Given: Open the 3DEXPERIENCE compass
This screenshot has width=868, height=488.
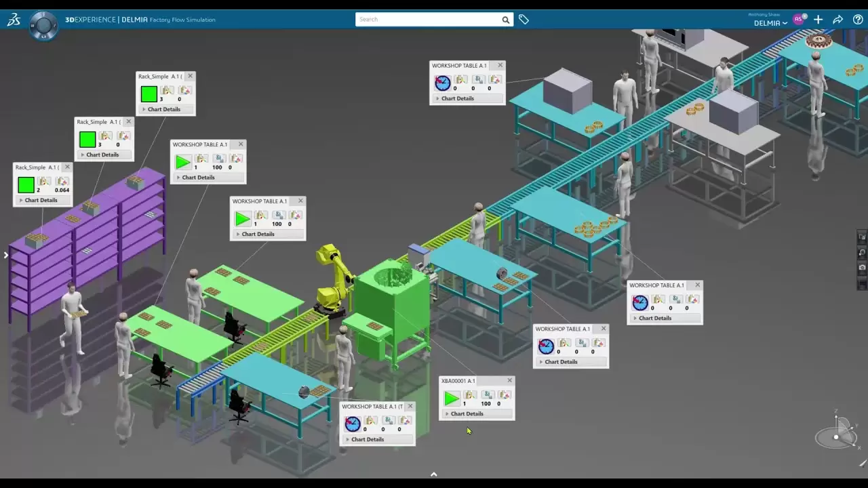Looking at the screenshot, I should 43,25.
